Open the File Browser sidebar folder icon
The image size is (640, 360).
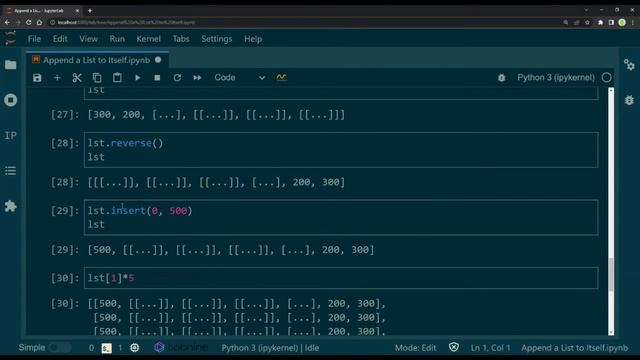tap(11, 64)
